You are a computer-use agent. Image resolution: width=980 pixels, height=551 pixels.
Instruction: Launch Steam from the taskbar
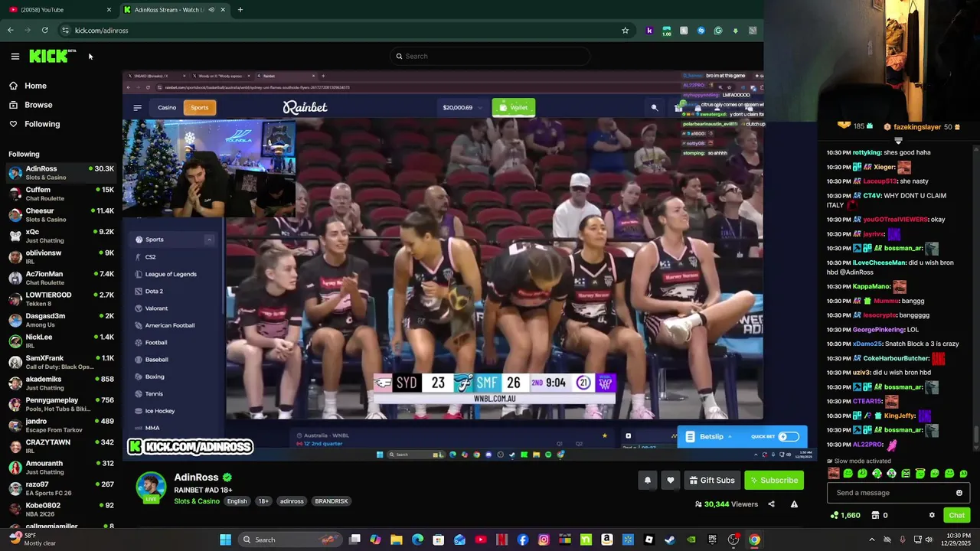(x=670, y=540)
